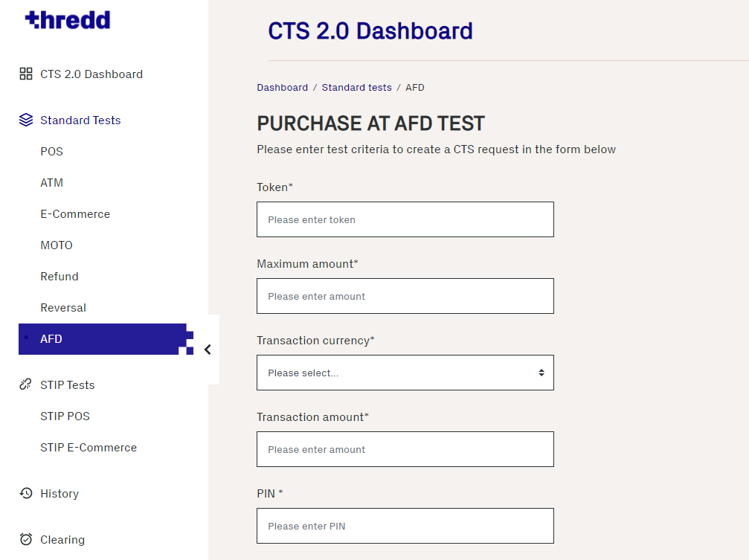The width and height of the screenshot is (749, 560).
Task: Focus the Token input field
Action: [405, 219]
